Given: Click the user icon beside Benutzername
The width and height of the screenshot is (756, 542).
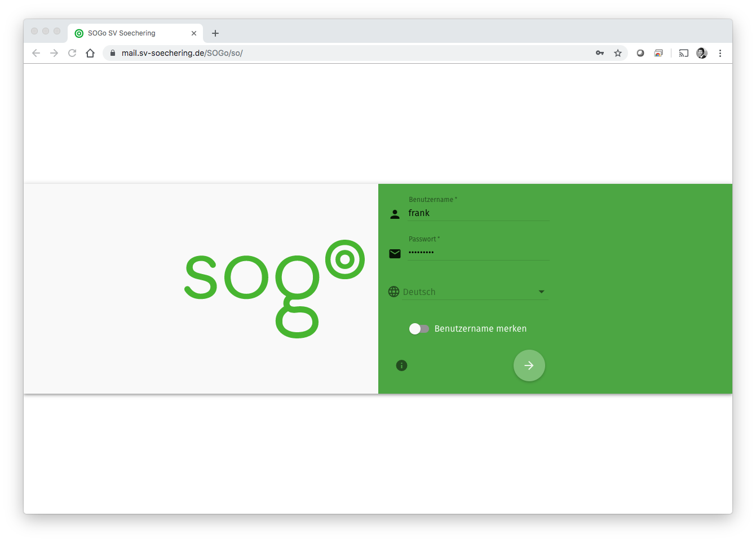Looking at the screenshot, I should (395, 214).
